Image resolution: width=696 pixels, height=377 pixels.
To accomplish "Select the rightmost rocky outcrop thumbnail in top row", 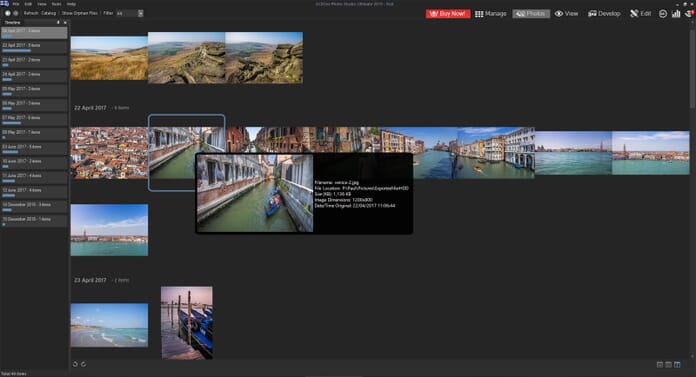I will click(x=264, y=58).
